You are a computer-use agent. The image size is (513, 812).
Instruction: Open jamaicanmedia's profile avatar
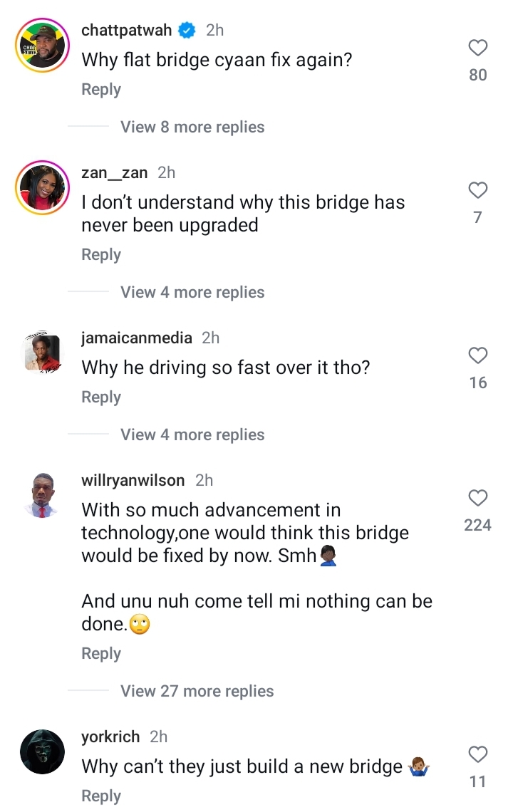pos(41,354)
